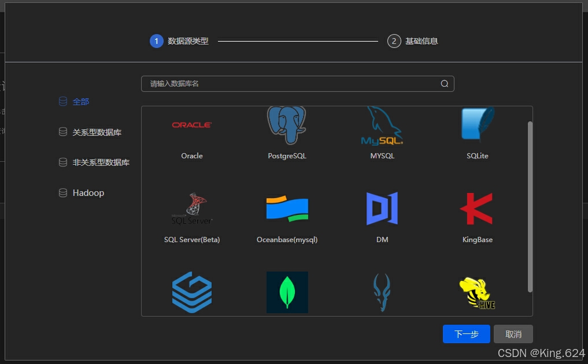This screenshot has height=364, width=588.
Task: Select the MongoDB green leaf icon
Action: pyautogui.click(x=287, y=292)
